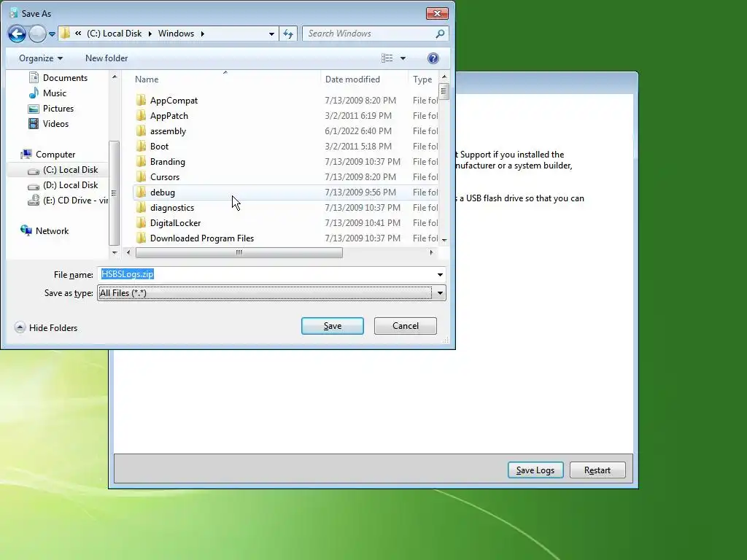Select (D:) Local Disk in navigation pane
The height and width of the screenshot is (560, 747).
pyautogui.click(x=70, y=184)
